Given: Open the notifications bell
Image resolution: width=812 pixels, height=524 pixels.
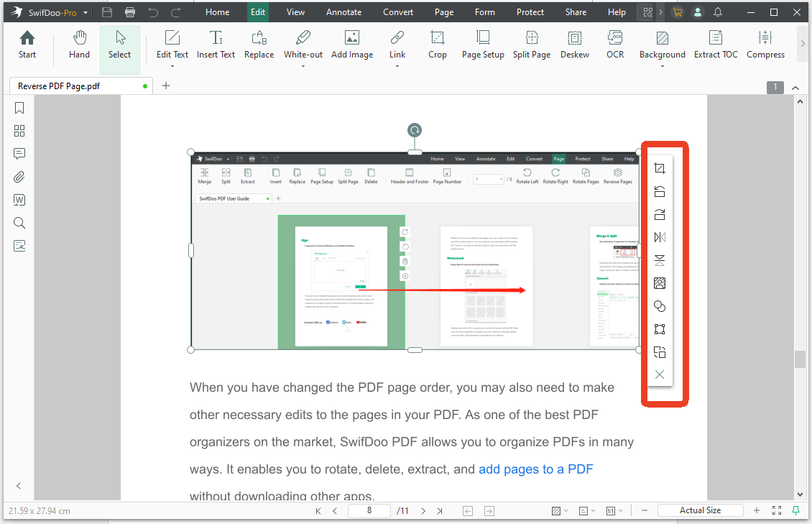Looking at the screenshot, I should click(718, 12).
